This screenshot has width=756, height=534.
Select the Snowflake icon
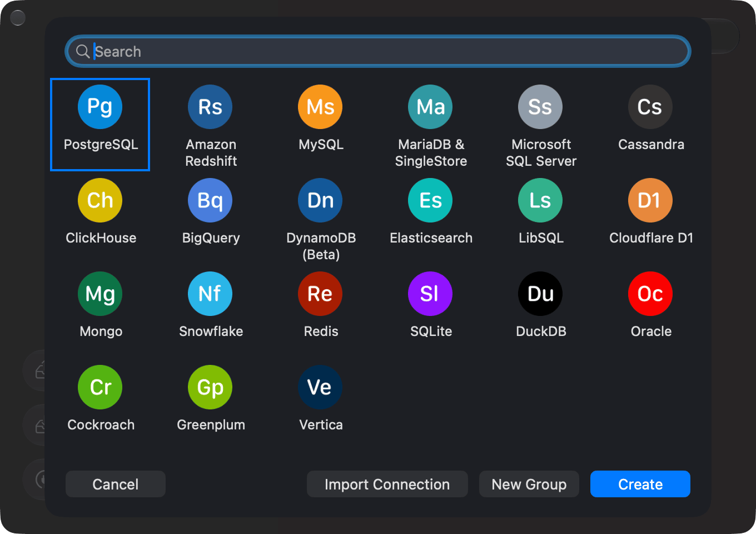coord(210,294)
